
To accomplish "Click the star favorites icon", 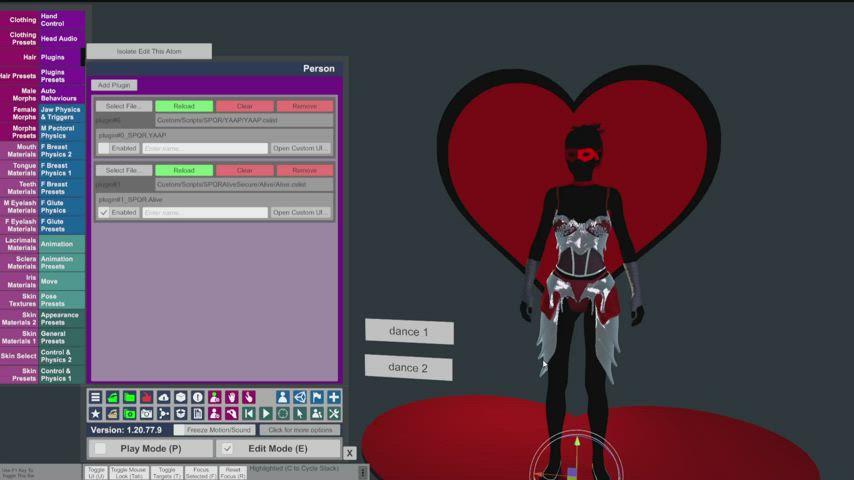I will (95, 414).
